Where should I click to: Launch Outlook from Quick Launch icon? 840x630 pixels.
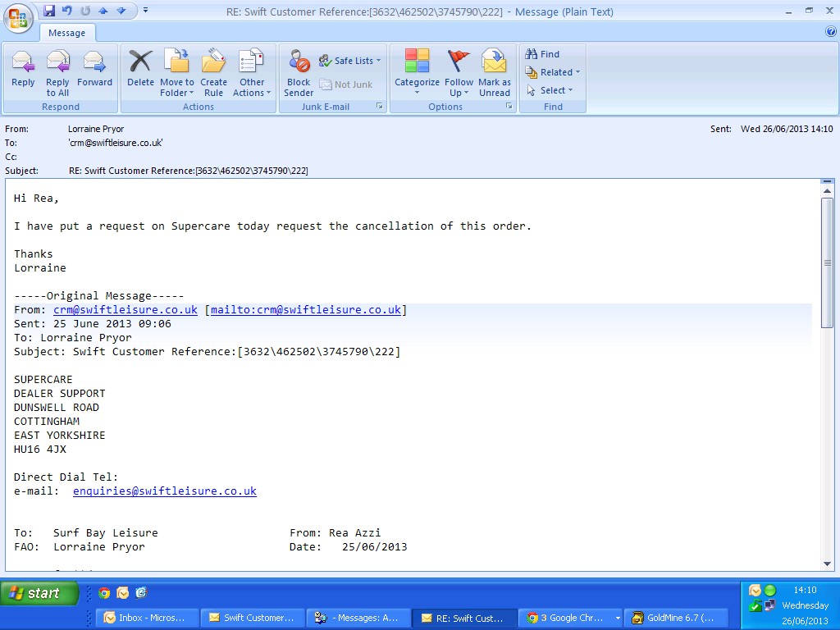[x=123, y=592]
